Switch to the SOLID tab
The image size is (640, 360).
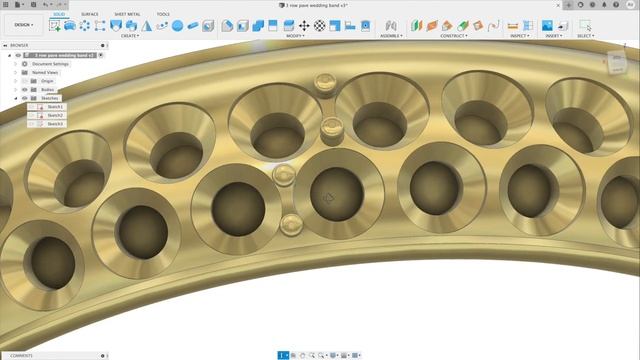point(59,14)
